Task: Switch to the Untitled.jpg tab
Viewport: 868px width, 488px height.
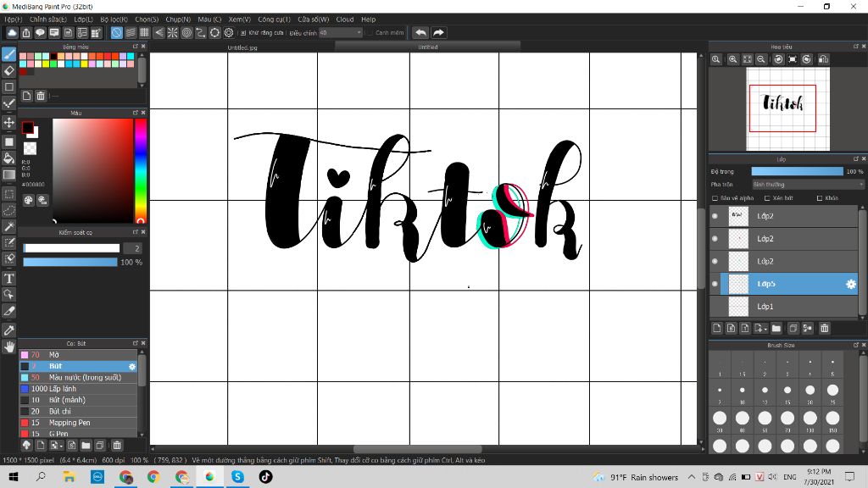Action: (242, 47)
